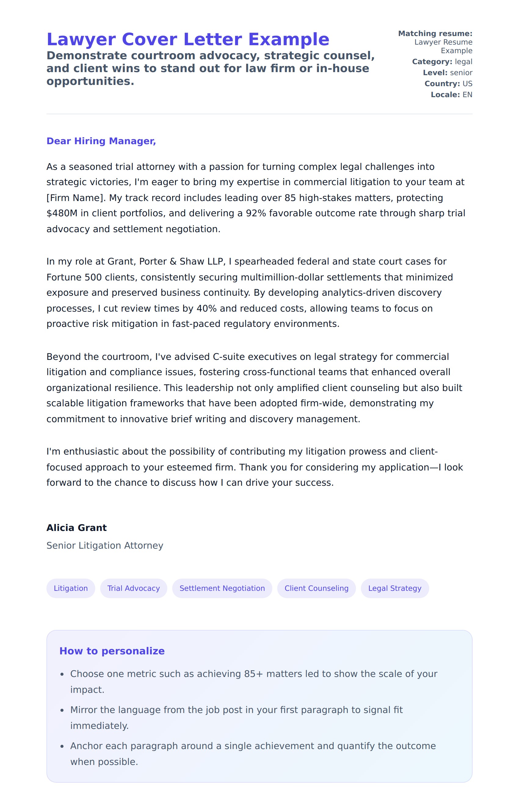Click the Litigation skill tag
This screenshot has height=812, width=519.
(x=71, y=588)
